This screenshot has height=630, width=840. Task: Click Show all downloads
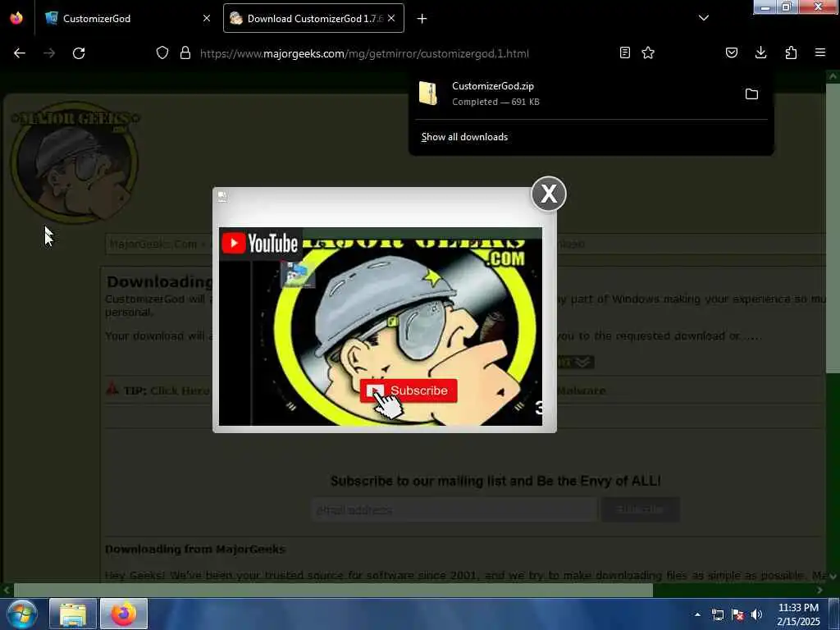pyautogui.click(x=464, y=137)
